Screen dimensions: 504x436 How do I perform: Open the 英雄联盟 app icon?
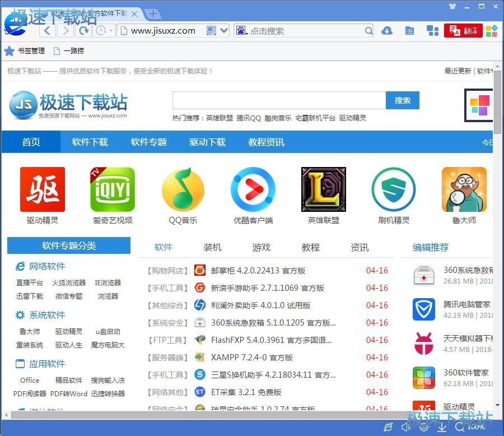tap(324, 189)
